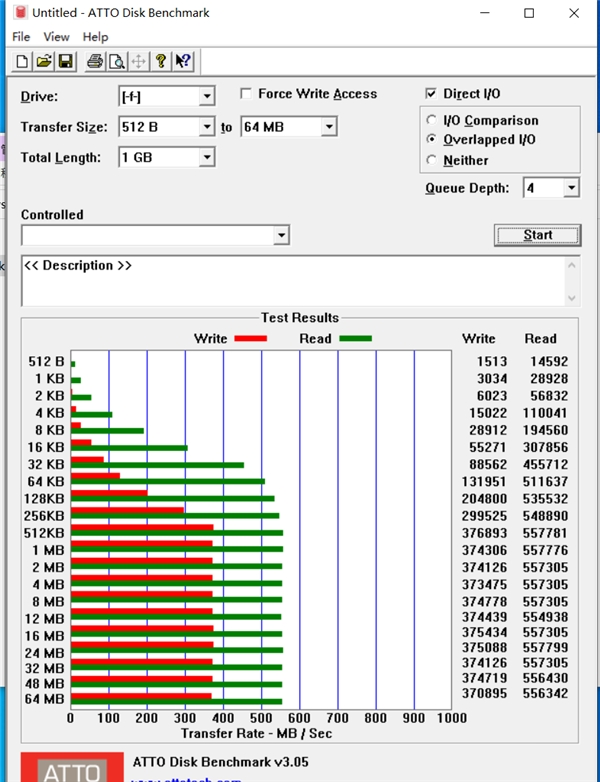This screenshot has height=782, width=600.
Task: Toggle the Direct I/O checkbox
Action: [x=431, y=94]
